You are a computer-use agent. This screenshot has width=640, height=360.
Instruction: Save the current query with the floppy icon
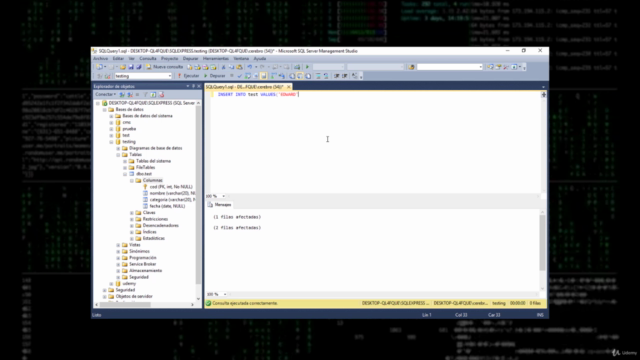(131, 67)
